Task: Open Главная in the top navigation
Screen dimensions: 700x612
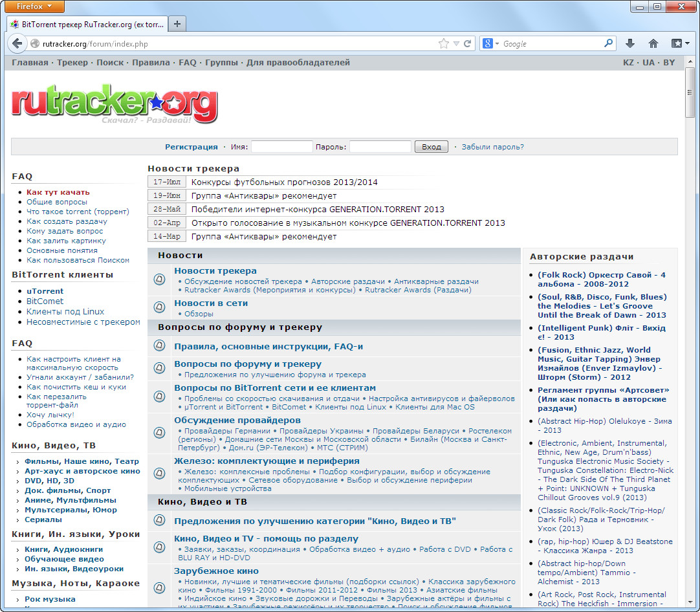Action: tap(30, 63)
